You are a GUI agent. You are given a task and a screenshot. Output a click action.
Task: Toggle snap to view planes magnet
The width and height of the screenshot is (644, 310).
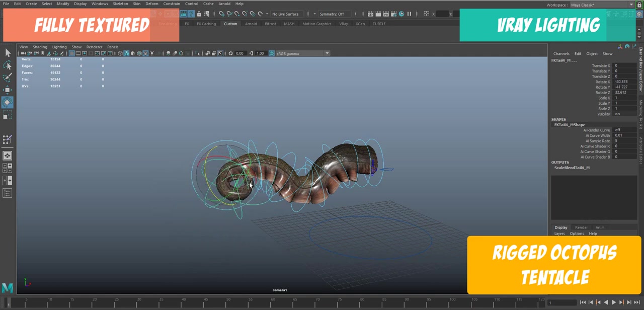coord(253,14)
